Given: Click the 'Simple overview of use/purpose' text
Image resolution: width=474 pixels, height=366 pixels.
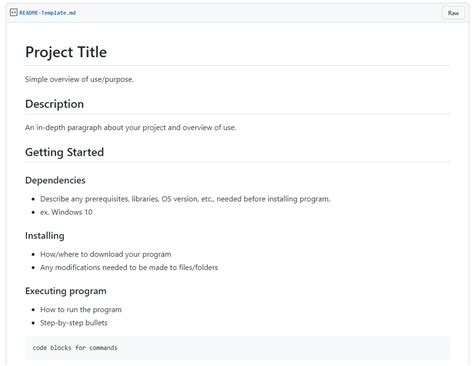Looking at the screenshot, I should click(79, 79).
